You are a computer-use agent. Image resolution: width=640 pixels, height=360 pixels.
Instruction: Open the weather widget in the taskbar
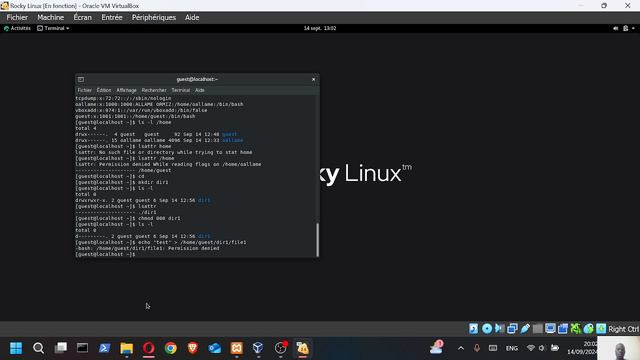[x=436, y=348]
